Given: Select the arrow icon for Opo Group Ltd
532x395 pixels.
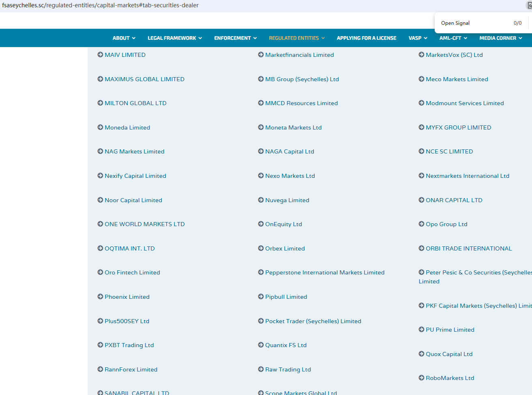Looking at the screenshot, I should click(421, 224).
